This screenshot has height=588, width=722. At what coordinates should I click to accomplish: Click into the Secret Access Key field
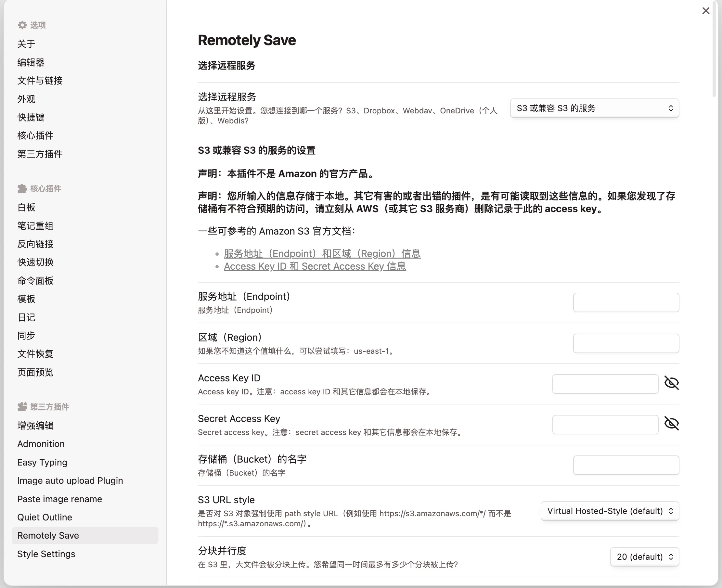pos(605,425)
